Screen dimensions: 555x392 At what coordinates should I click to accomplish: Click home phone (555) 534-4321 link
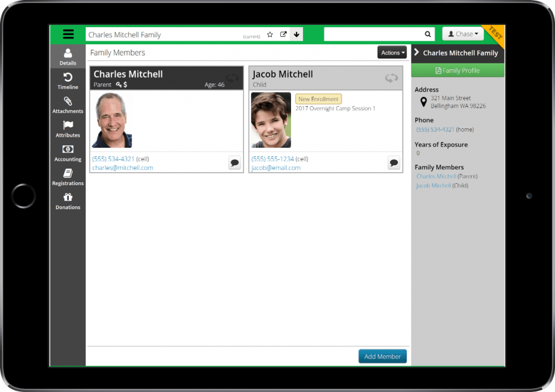pyautogui.click(x=435, y=130)
